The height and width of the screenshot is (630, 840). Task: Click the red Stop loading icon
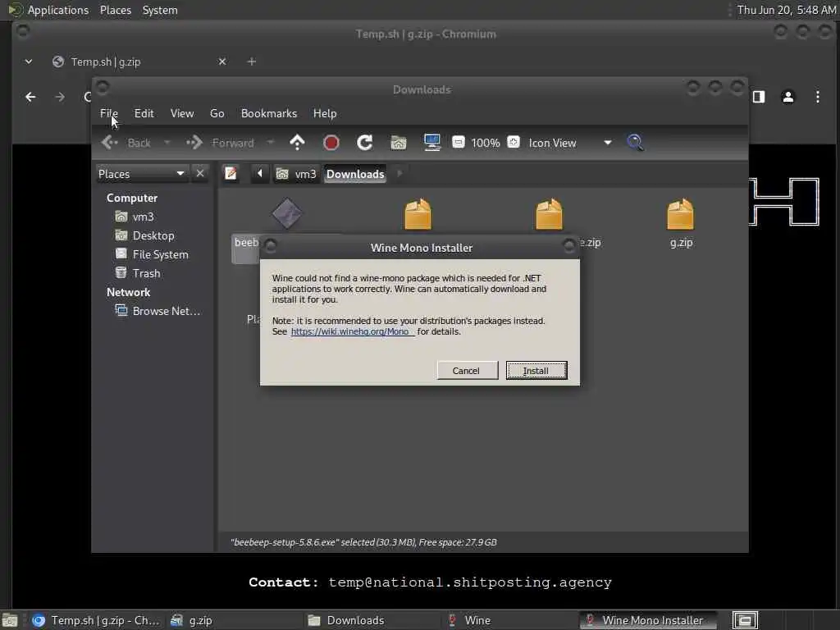pyautogui.click(x=331, y=143)
